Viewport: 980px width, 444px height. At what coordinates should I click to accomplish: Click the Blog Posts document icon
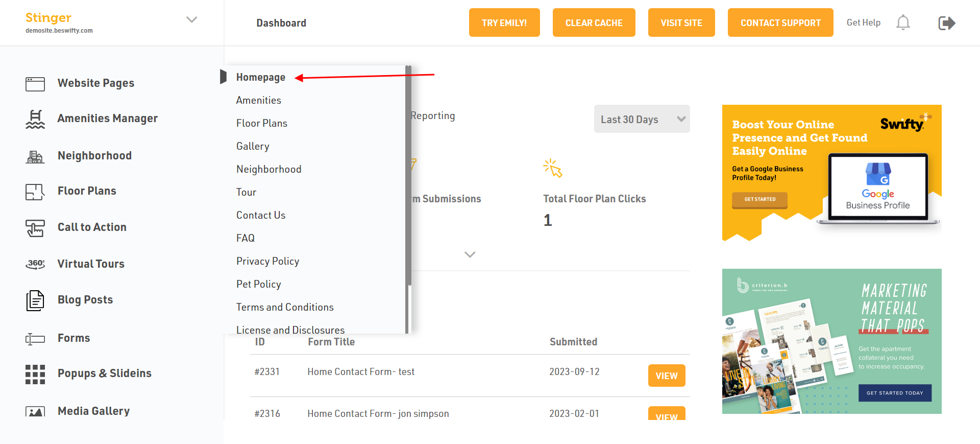[35, 300]
